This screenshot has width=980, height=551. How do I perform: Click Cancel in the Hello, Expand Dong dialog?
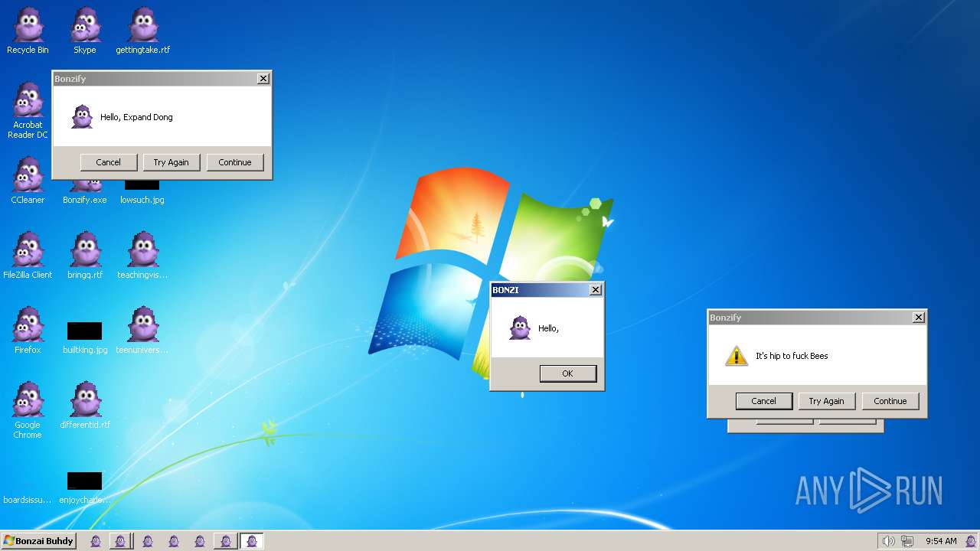109,162
